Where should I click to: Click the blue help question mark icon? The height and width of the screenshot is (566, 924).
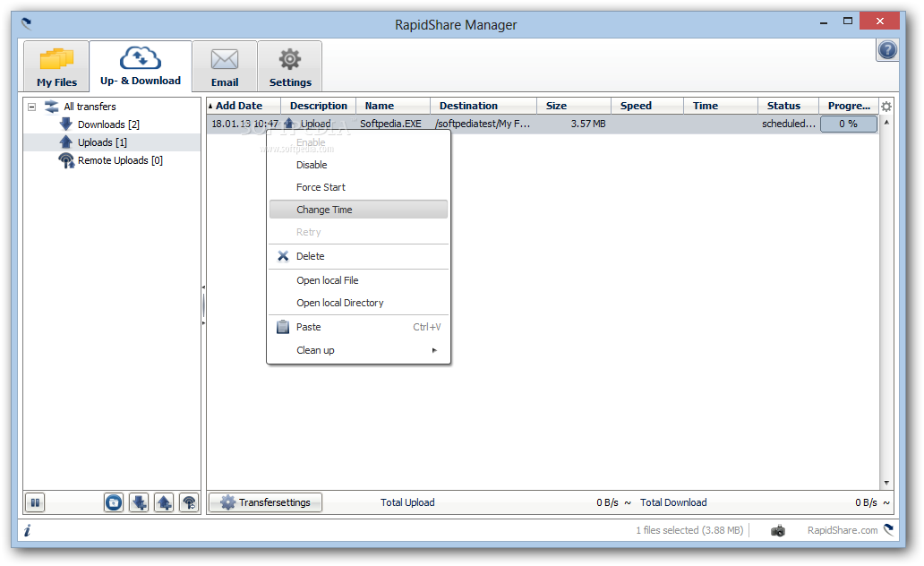tap(887, 50)
